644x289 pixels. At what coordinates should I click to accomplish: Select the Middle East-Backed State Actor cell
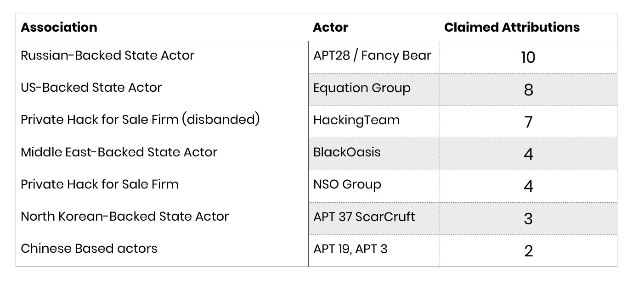pyautogui.click(x=119, y=152)
